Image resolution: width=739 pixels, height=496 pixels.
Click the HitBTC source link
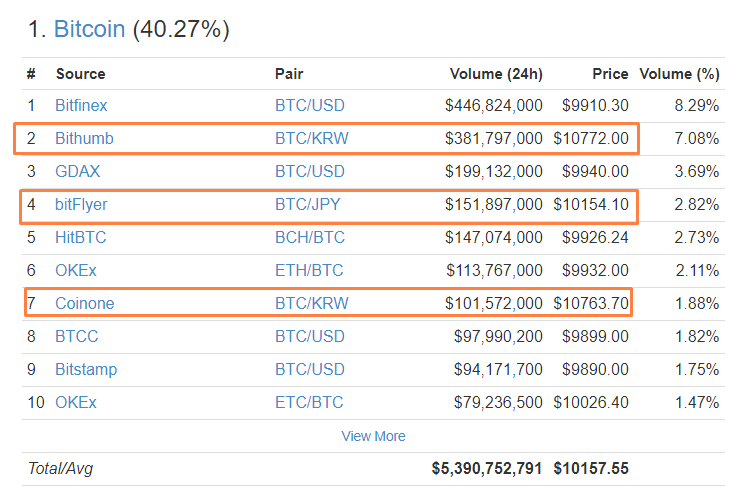click(x=80, y=237)
